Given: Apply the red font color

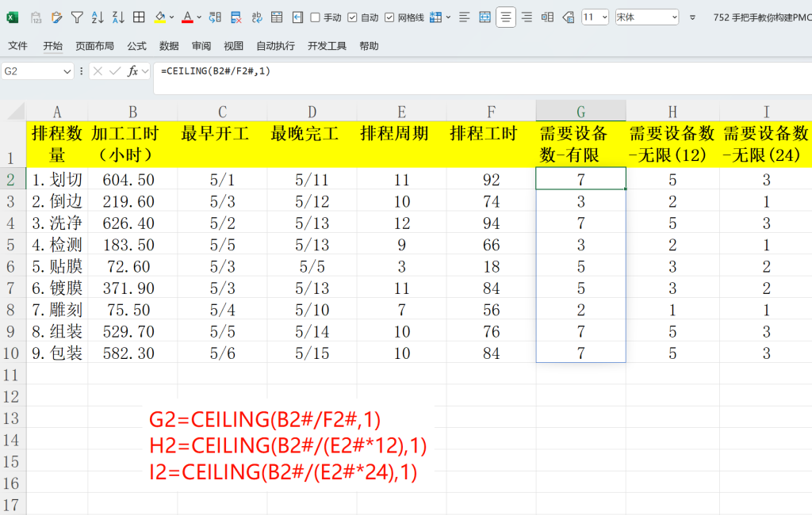Looking at the screenshot, I should pyautogui.click(x=187, y=17).
